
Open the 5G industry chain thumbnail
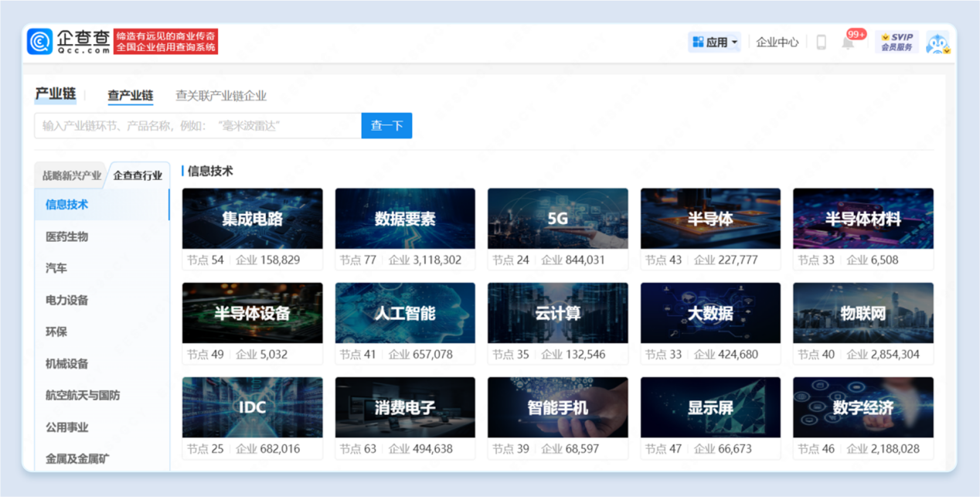pos(557,219)
